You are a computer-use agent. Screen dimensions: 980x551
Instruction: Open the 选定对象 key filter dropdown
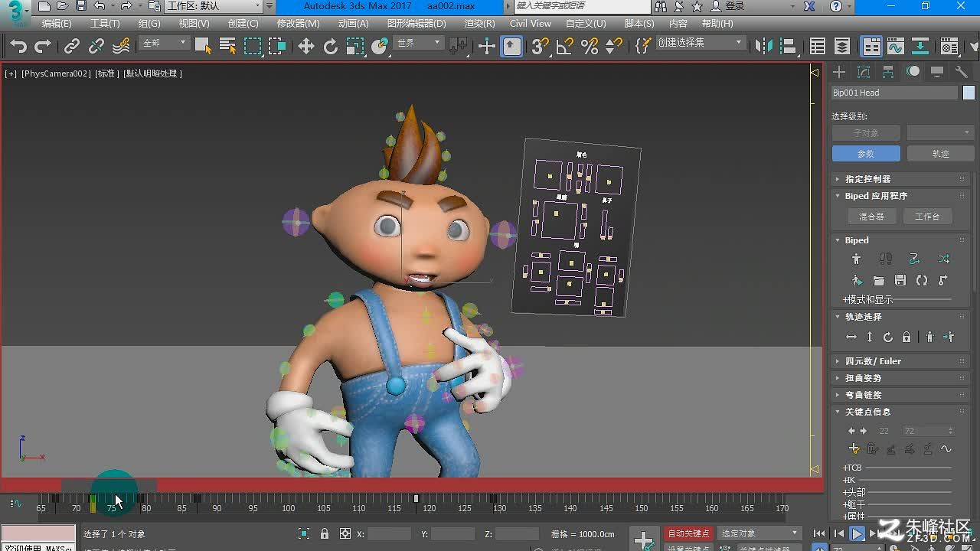coord(760,533)
